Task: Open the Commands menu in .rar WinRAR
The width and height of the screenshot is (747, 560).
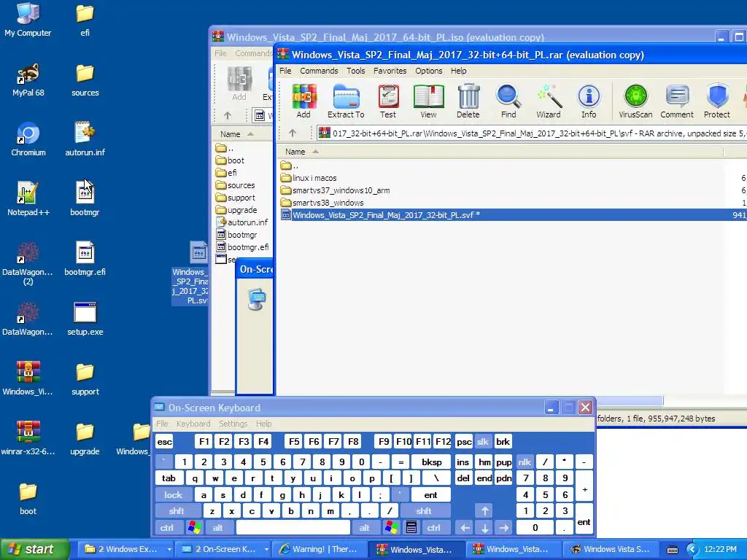Action: [x=319, y=71]
